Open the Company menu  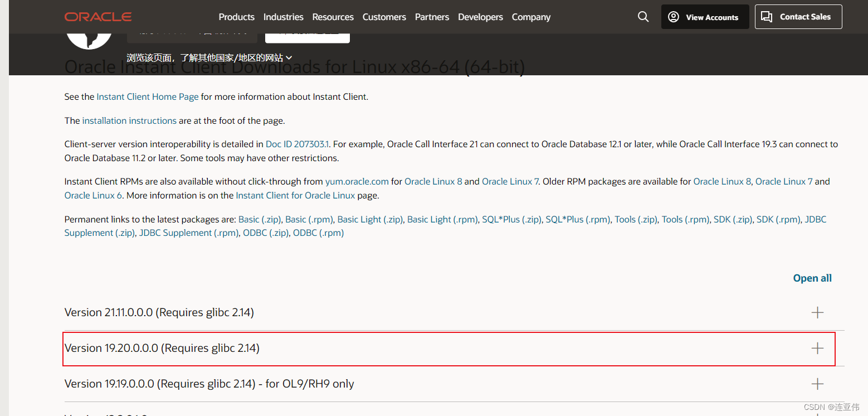coord(531,17)
